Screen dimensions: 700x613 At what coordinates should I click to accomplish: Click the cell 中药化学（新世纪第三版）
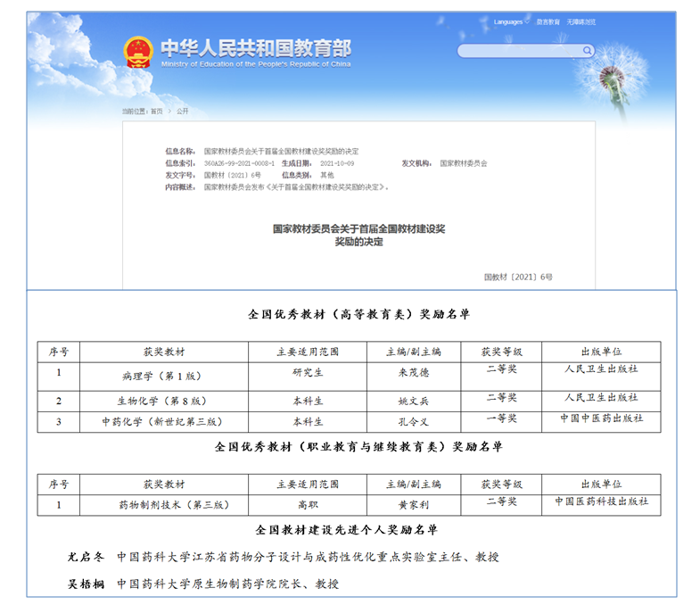coord(162,422)
